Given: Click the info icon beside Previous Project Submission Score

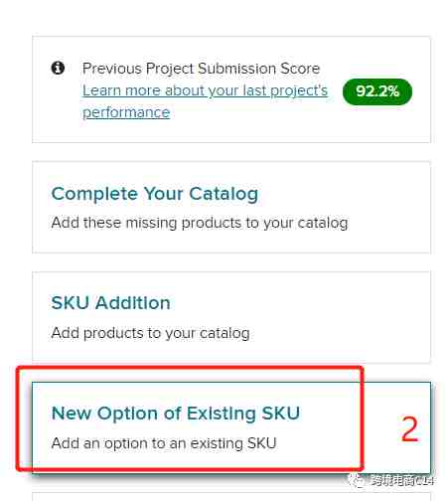Looking at the screenshot, I should 58,68.
